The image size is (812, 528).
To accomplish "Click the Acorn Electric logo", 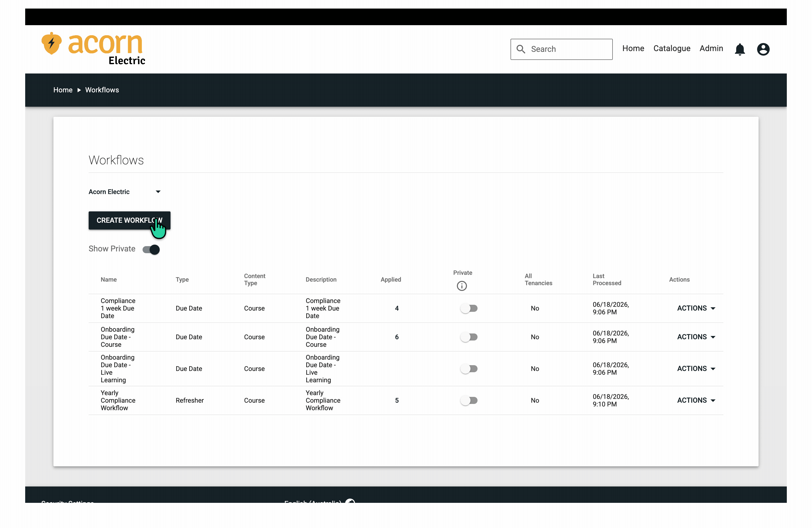I will 93,48.
